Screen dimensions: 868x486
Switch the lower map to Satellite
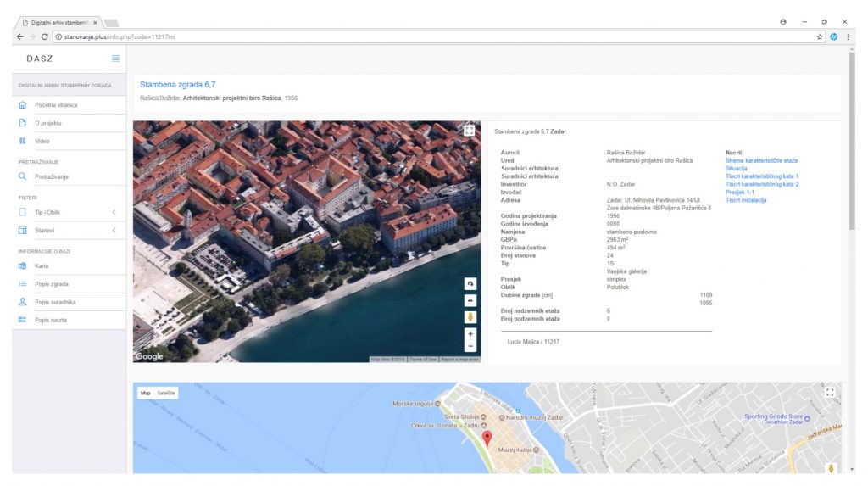166,393
